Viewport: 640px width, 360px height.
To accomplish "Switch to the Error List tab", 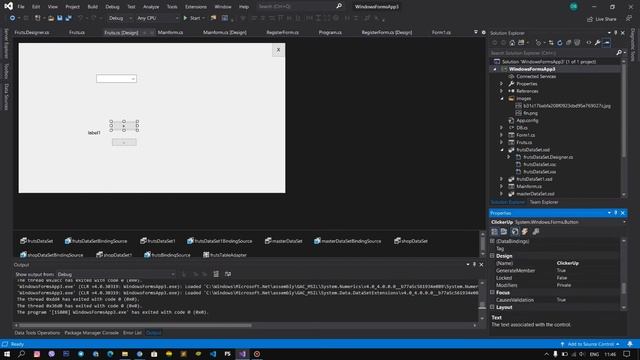I will [132, 333].
